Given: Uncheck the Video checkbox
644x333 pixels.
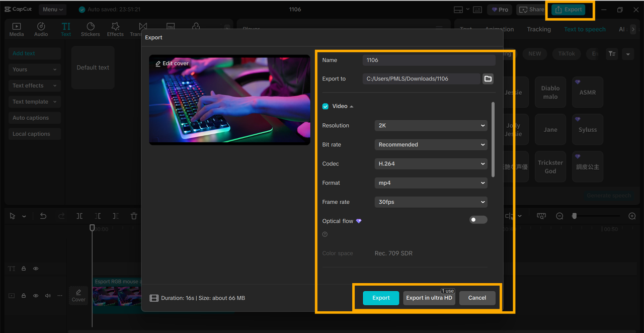Looking at the screenshot, I should click(326, 106).
